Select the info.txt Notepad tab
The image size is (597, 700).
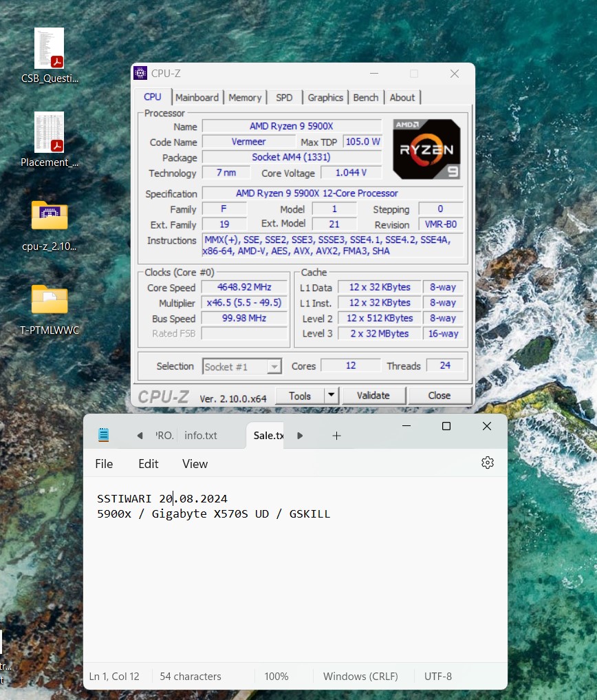[201, 436]
